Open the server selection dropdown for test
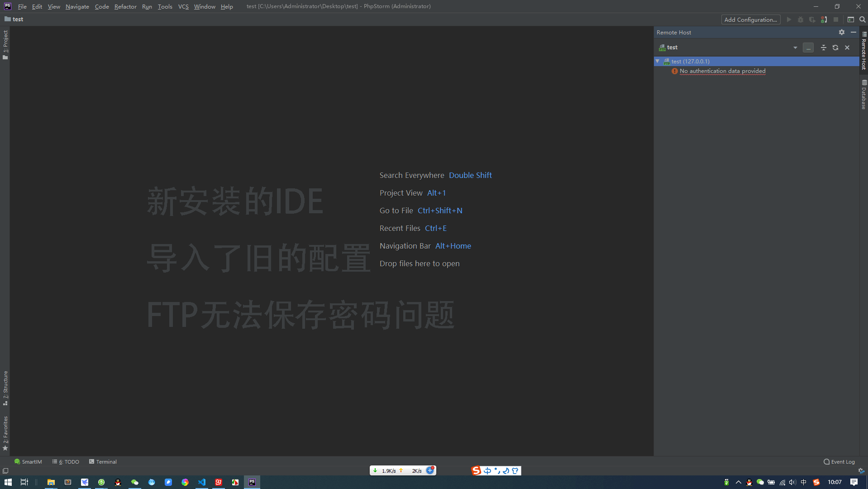The image size is (868, 489). click(795, 48)
